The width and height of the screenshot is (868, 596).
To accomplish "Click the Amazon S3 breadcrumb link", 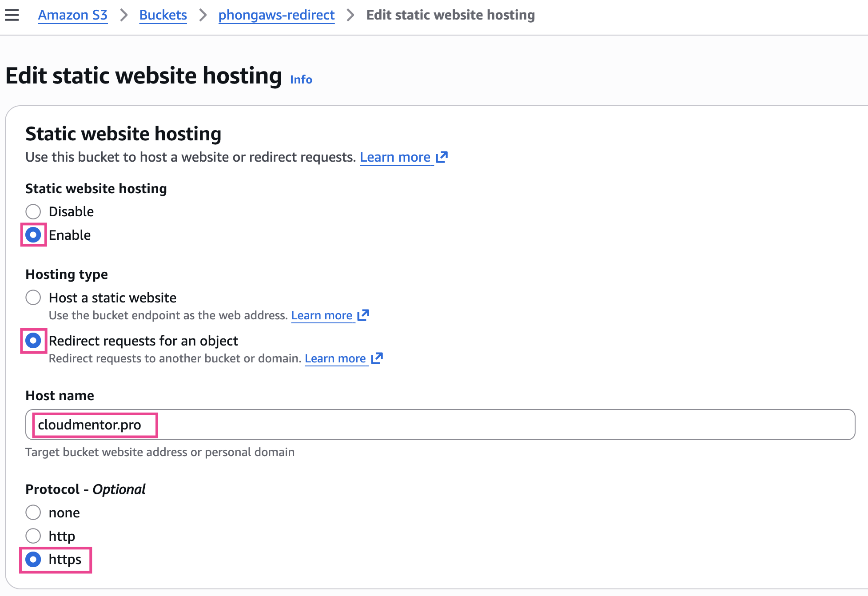I will pyautogui.click(x=73, y=15).
